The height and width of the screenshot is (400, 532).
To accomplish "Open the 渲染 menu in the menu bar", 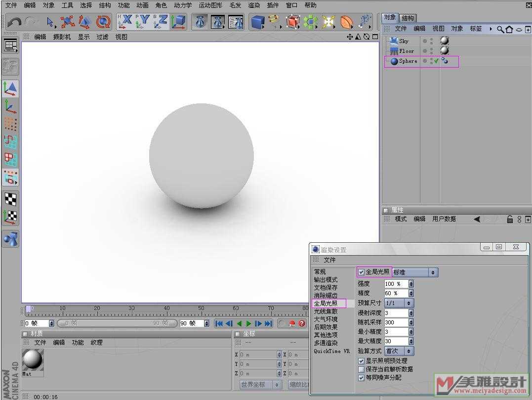I will [254, 5].
